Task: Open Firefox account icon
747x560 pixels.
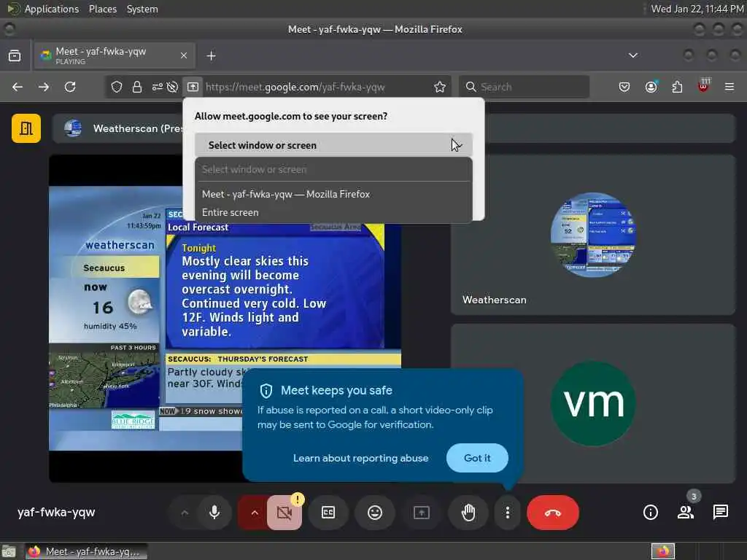Action: [x=651, y=87]
